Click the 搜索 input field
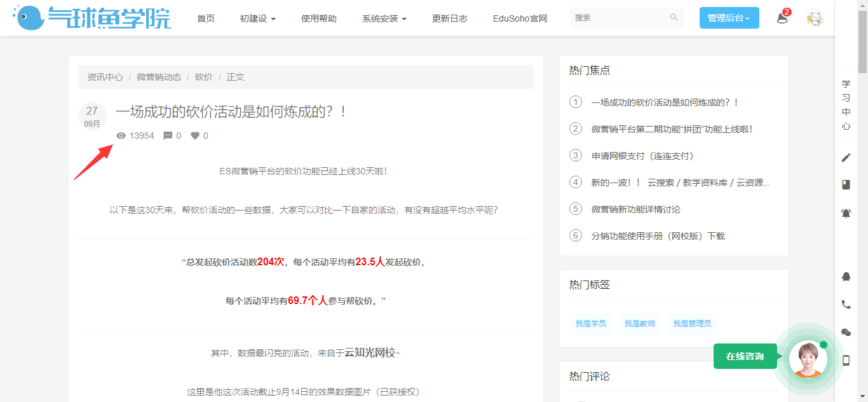This screenshot has height=402, width=868. coord(618,18)
